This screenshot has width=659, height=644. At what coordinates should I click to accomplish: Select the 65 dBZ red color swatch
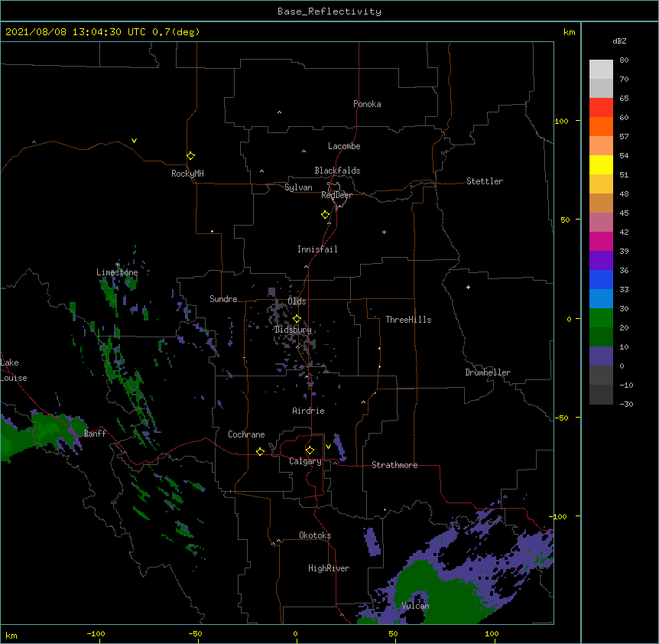pos(601,107)
